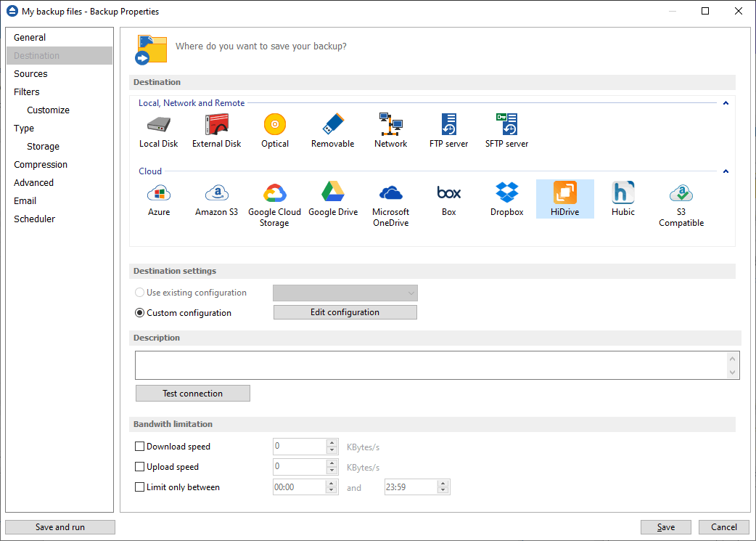Click the 23:59 end time field

click(x=411, y=487)
